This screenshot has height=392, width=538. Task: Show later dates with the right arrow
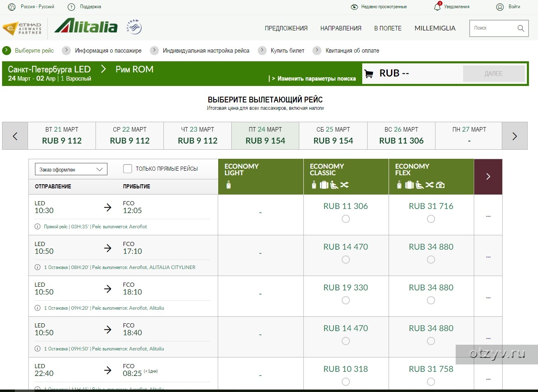click(x=515, y=136)
